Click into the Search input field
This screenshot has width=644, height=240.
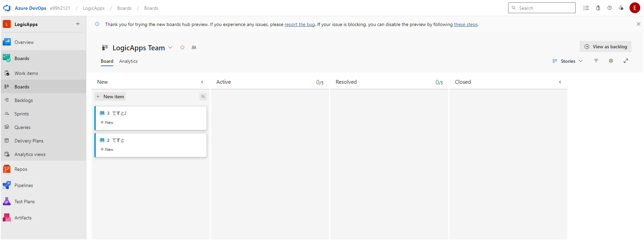pos(542,8)
